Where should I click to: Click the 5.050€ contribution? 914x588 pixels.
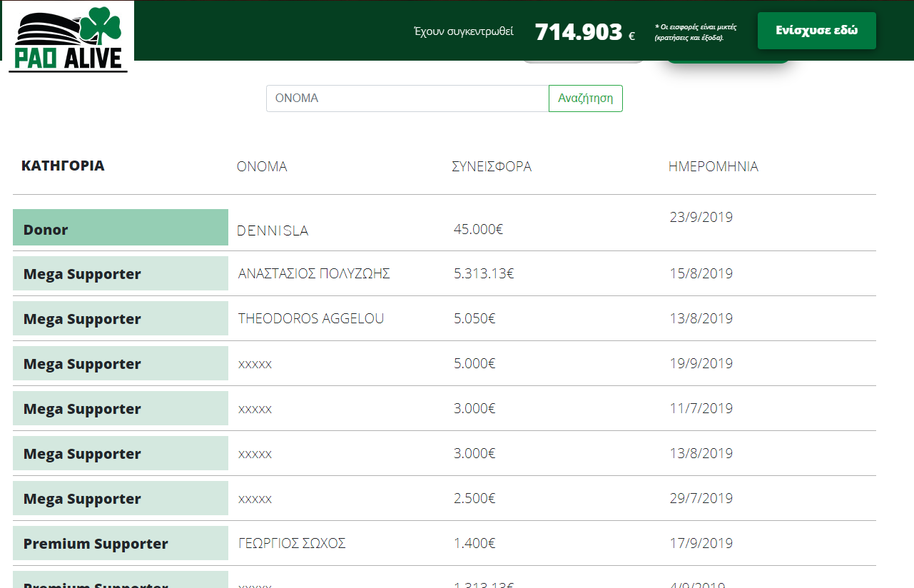(x=474, y=318)
